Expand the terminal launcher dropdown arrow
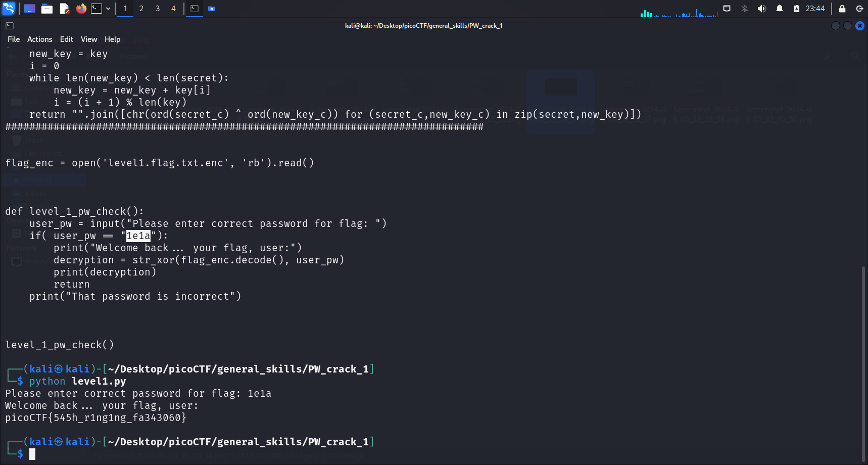The image size is (868, 465). [108, 9]
